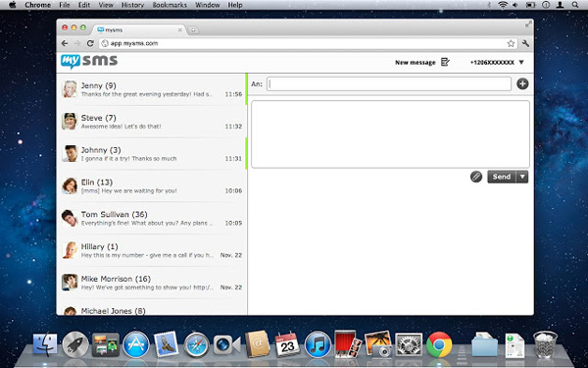The height and width of the screenshot is (368, 588).
Task: Go back with the browser arrow
Action: click(65, 43)
